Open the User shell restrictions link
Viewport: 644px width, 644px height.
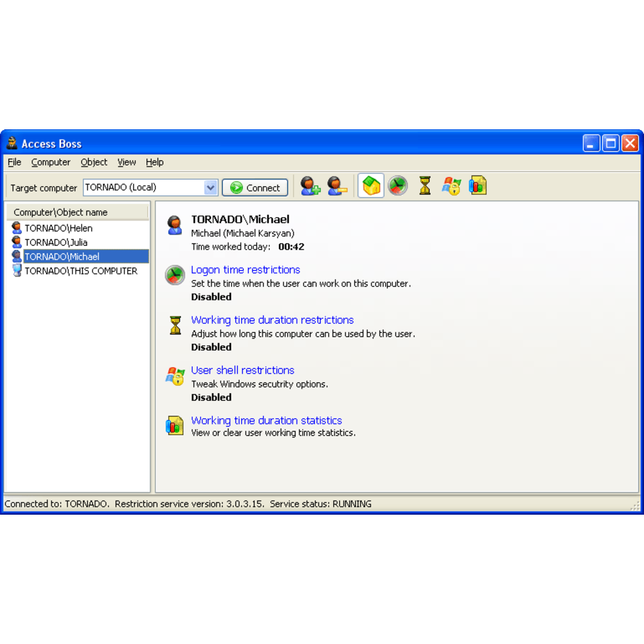[x=242, y=370]
